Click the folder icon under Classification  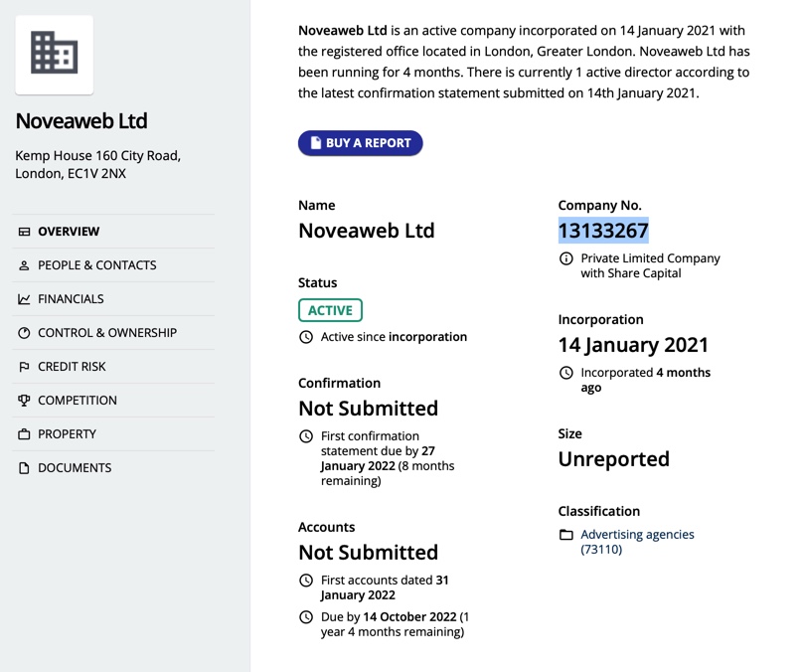[566, 535]
